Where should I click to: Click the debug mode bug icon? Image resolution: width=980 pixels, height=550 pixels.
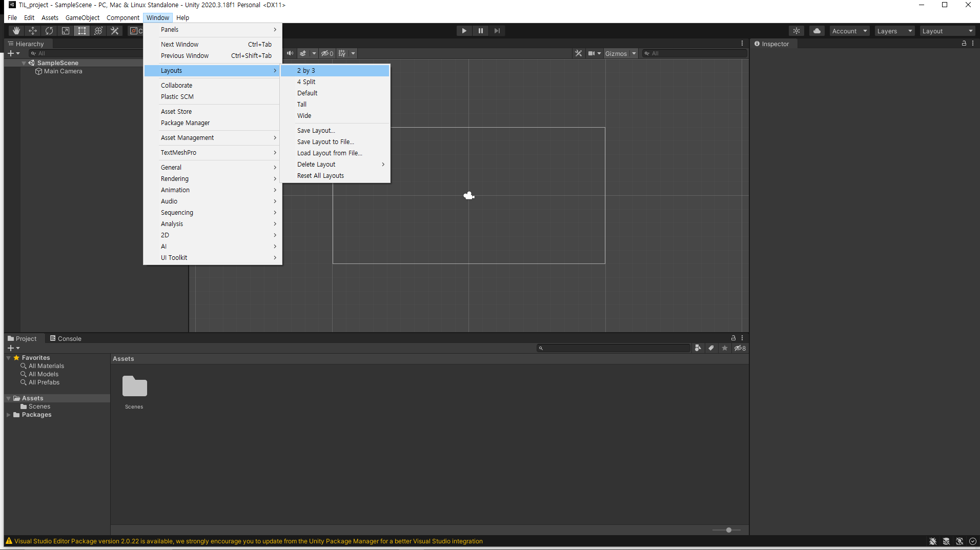tap(933, 541)
